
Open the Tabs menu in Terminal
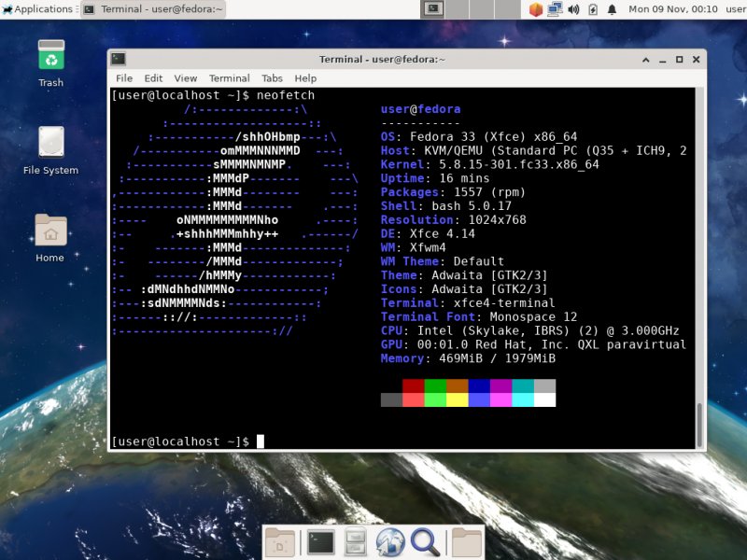click(272, 78)
